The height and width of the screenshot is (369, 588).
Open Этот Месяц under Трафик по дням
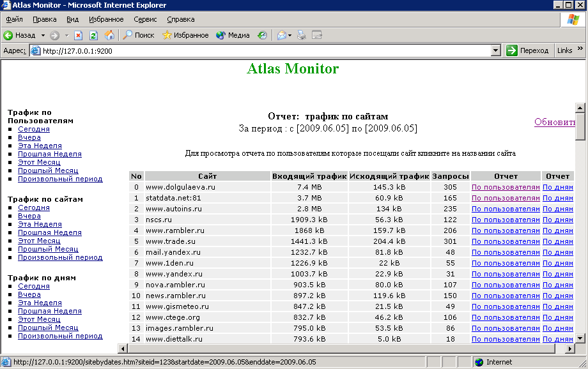[39, 319]
